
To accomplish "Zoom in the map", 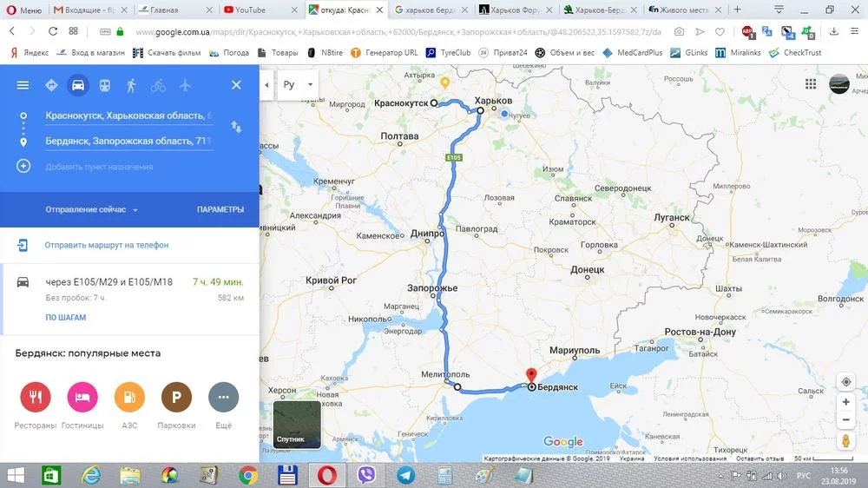I will [x=845, y=402].
